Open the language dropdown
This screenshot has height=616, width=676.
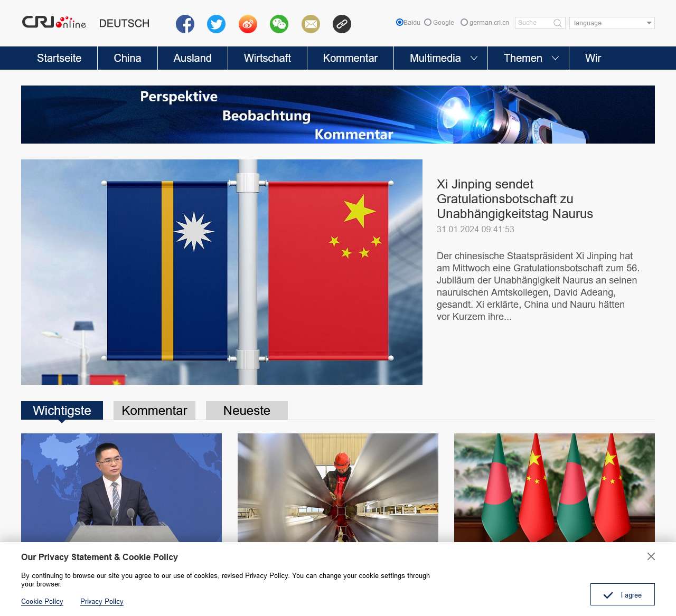[612, 23]
